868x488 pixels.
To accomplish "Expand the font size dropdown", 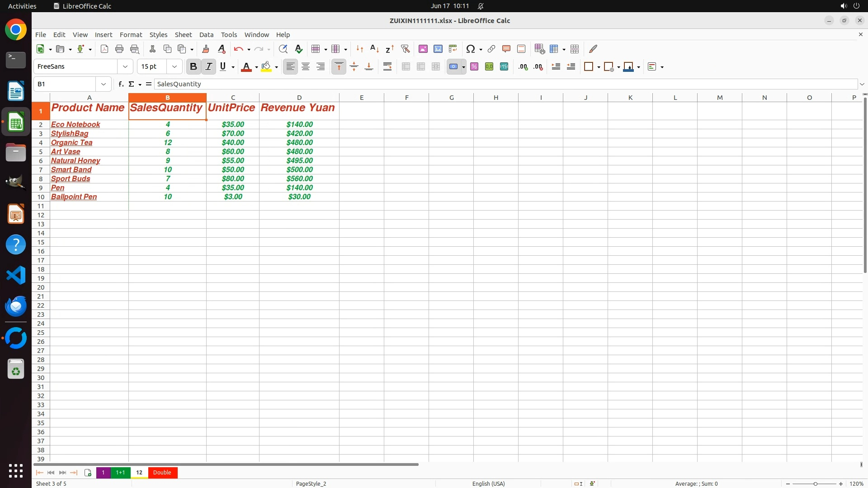I will [175, 66].
